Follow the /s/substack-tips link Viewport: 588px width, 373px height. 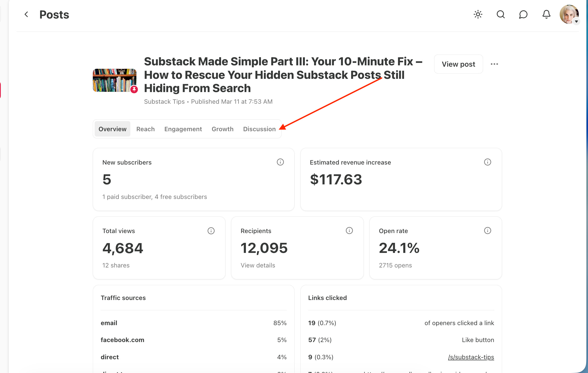click(x=471, y=357)
